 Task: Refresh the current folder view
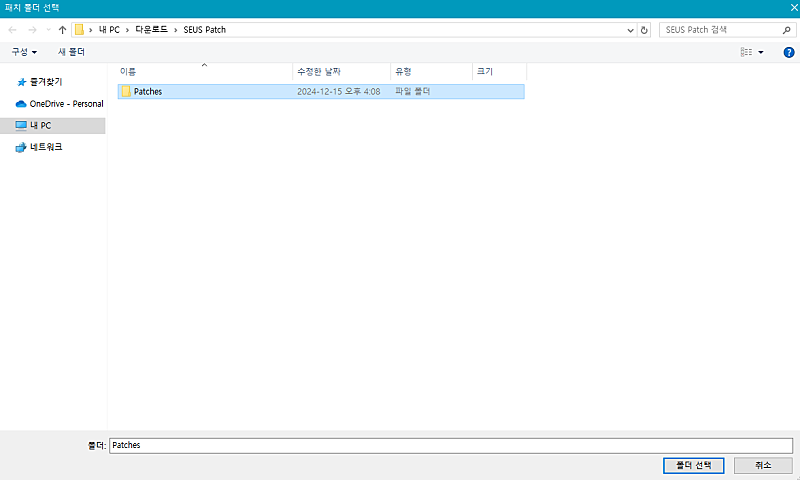click(644, 30)
